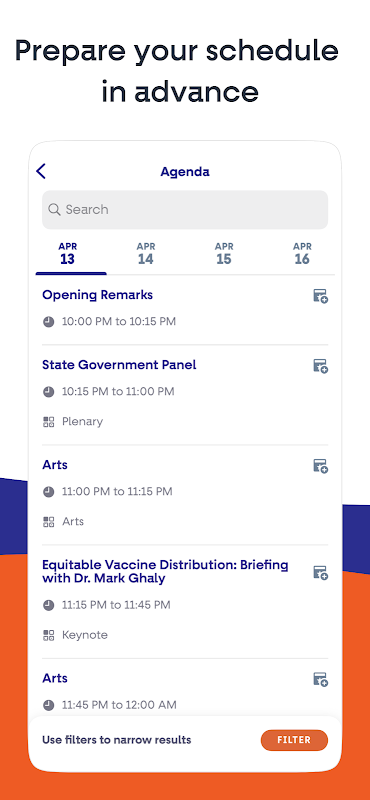The width and height of the screenshot is (370, 800).
Task: Select the APR 13 tab
Action: (x=68, y=254)
